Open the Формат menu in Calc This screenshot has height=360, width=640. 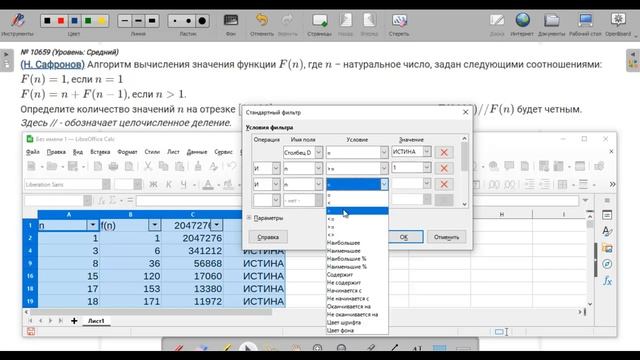(x=127, y=152)
